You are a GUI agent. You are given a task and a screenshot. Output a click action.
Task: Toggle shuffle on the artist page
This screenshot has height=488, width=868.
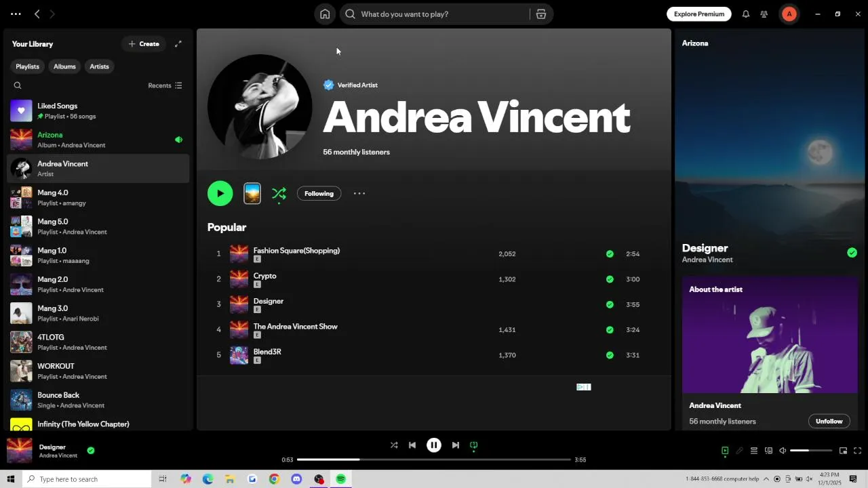coord(279,194)
